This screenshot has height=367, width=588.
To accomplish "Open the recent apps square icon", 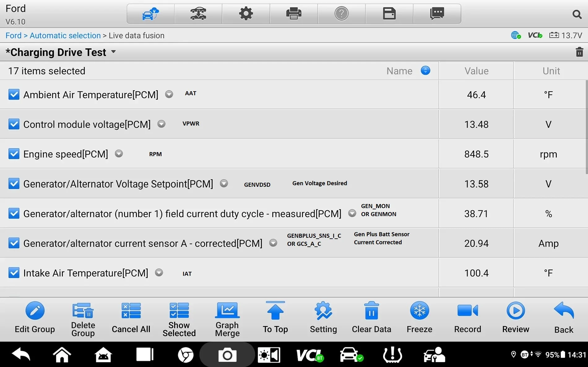I will pos(145,354).
